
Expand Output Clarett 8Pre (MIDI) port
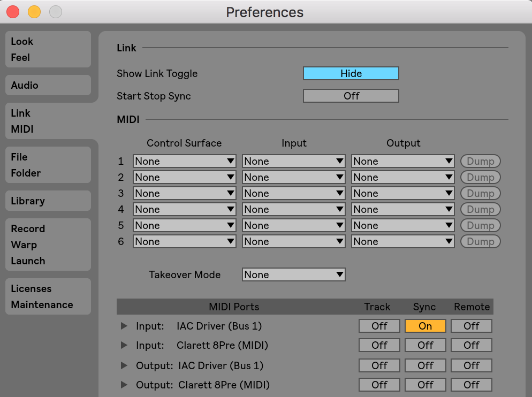point(124,385)
